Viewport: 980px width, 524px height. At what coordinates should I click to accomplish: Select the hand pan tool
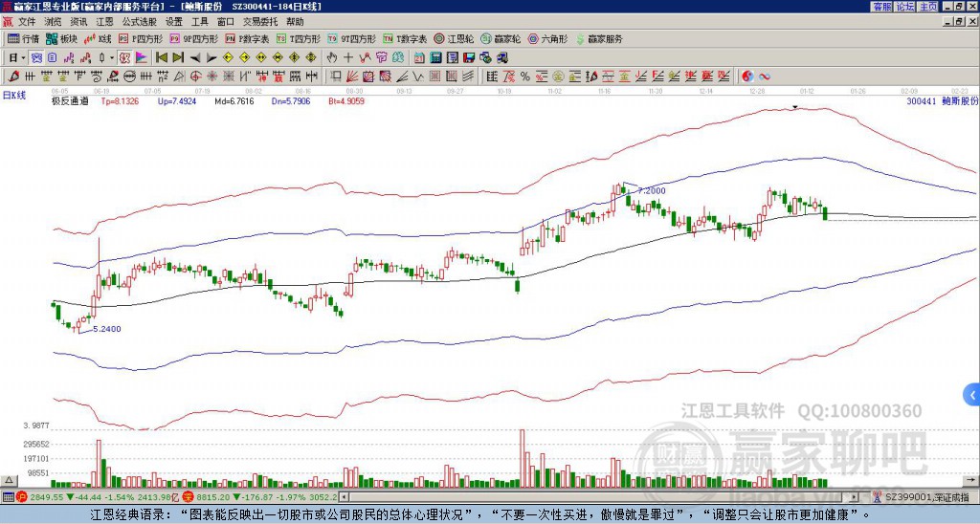332,58
